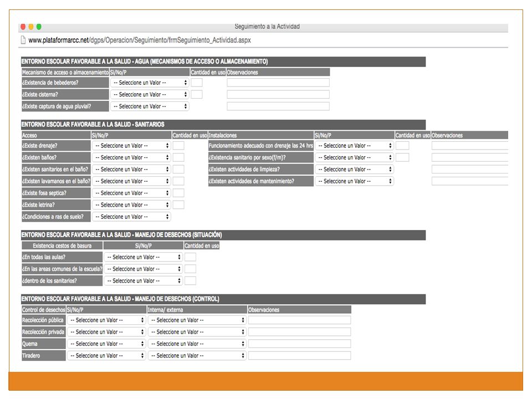Click the AGUA section header
This screenshot has width=532, height=399.
[223, 62]
